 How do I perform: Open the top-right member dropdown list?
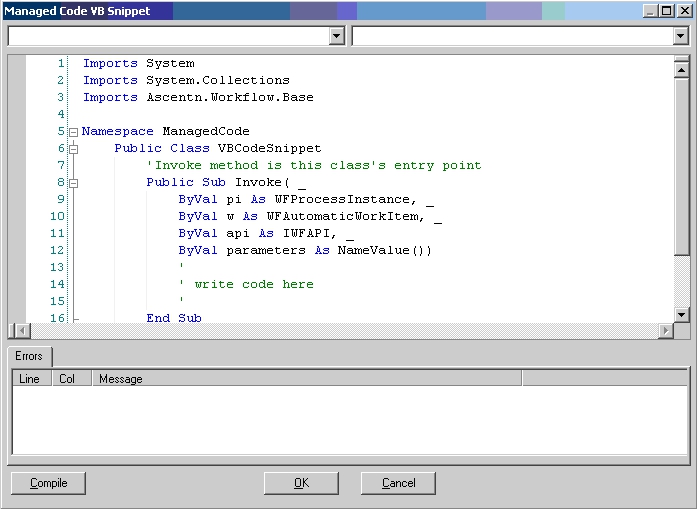(680, 36)
